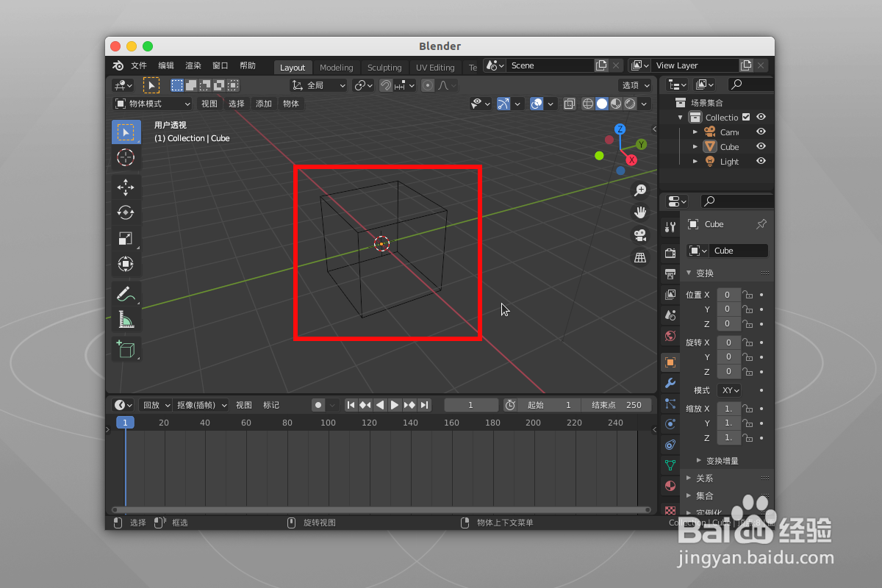Switch to the Modeling workspace tab
Viewport: 882px width, 588px height.
click(x=336, y=67)
